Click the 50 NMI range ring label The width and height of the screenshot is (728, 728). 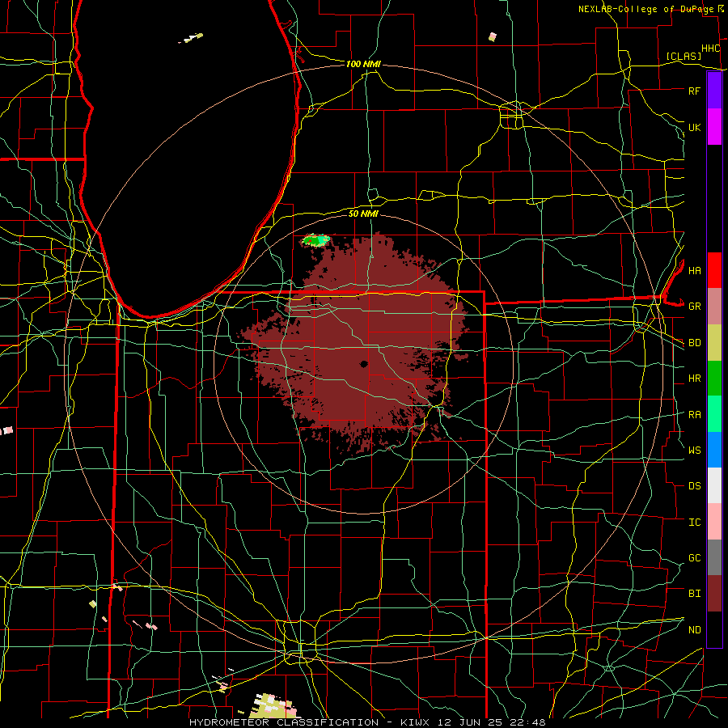[x=363, y=214]
